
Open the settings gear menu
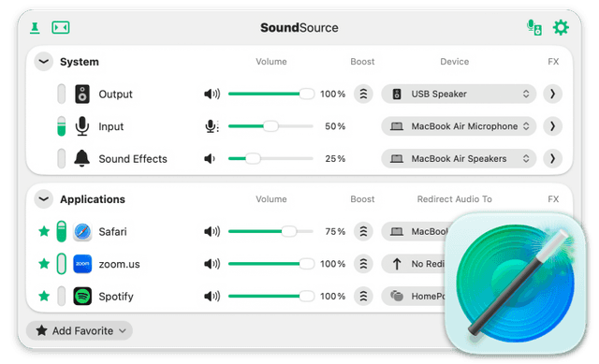pos(561,27)
